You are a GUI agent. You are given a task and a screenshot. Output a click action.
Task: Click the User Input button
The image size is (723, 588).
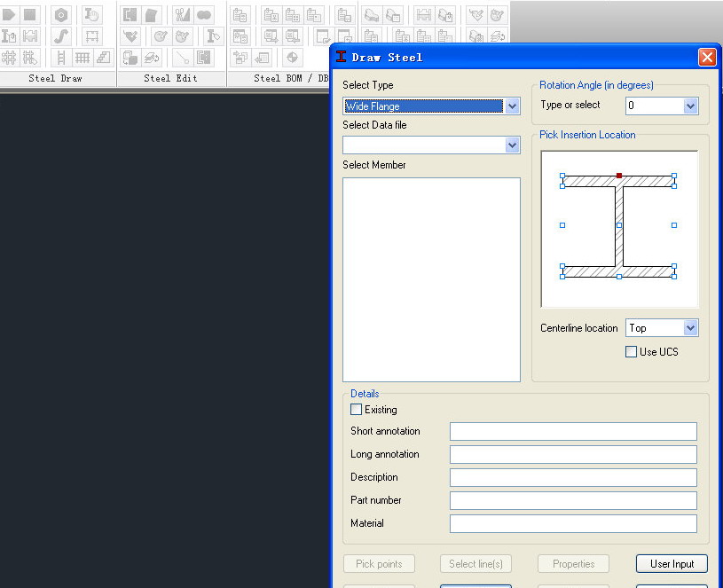click(x=672, y=564)
